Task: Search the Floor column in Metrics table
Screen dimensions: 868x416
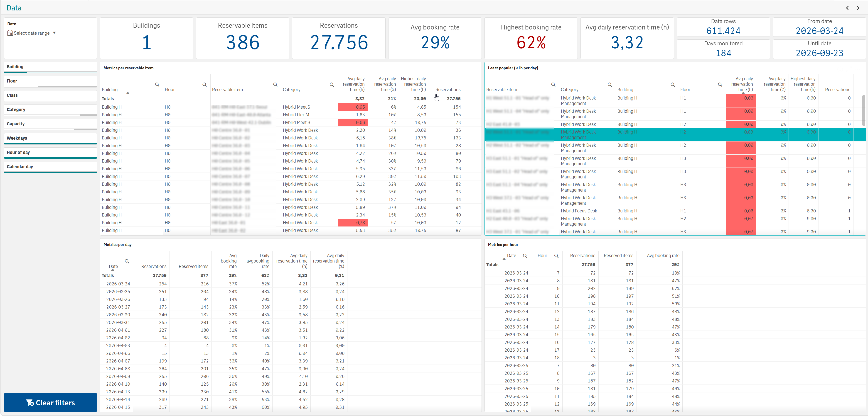Action: (204, 85)
